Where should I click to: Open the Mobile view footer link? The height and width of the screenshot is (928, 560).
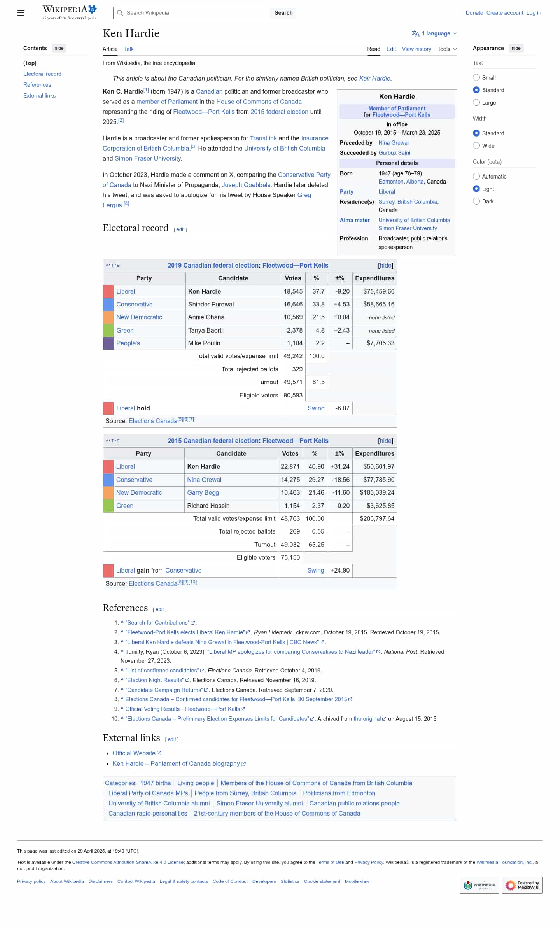click(x=357, y=881)
